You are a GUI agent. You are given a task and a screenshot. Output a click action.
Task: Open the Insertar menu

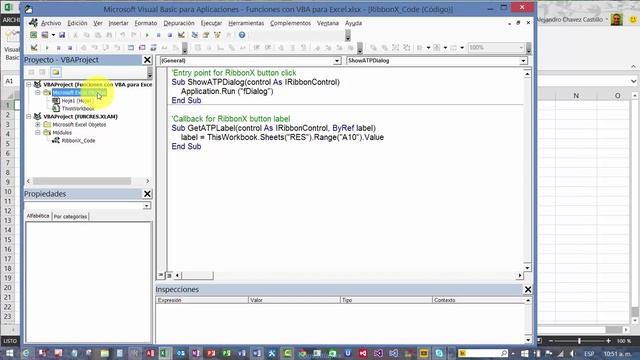pyautogui.click(x=118, y=23)
